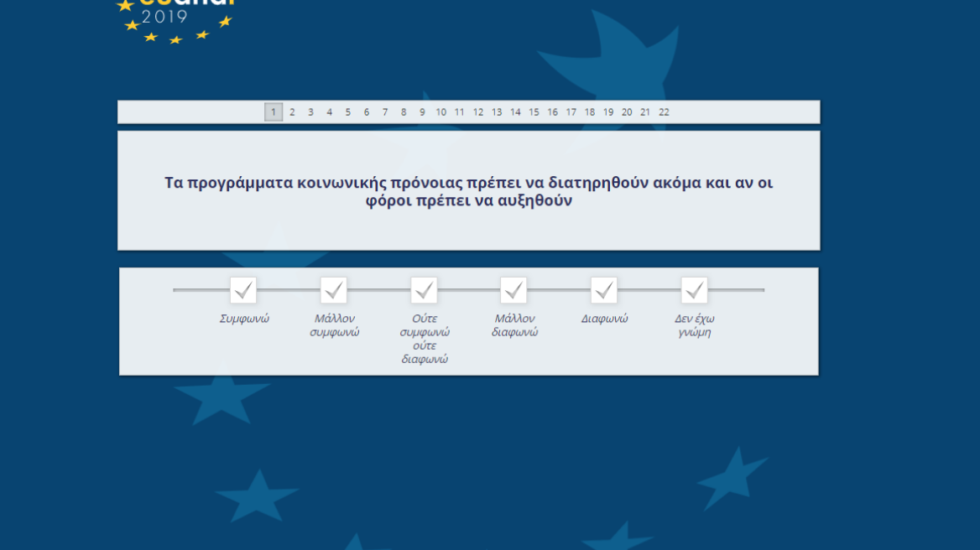Viewport: 980px width, 550px height.
Task: Click the Συμφωνώ text label
Action: tap(242, 318)
